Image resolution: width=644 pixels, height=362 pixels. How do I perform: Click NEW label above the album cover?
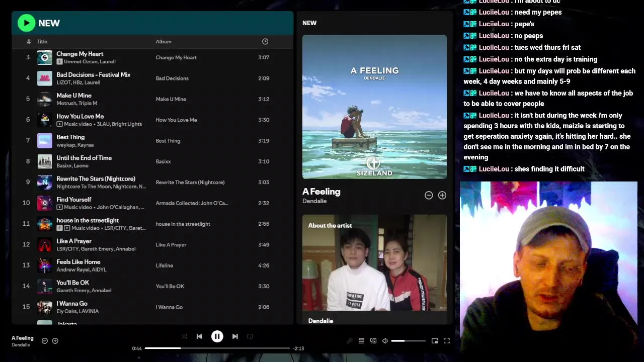coord(309,23)
